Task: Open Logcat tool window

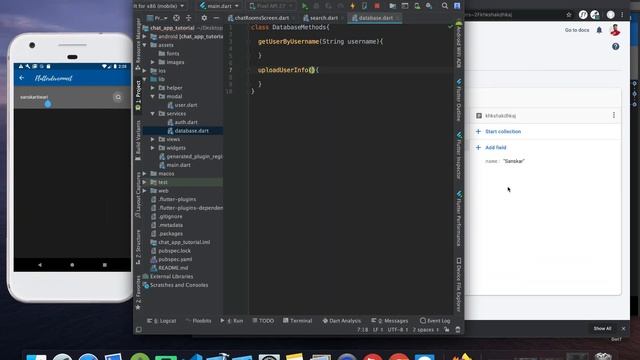Action: click(x=162, y=321)
